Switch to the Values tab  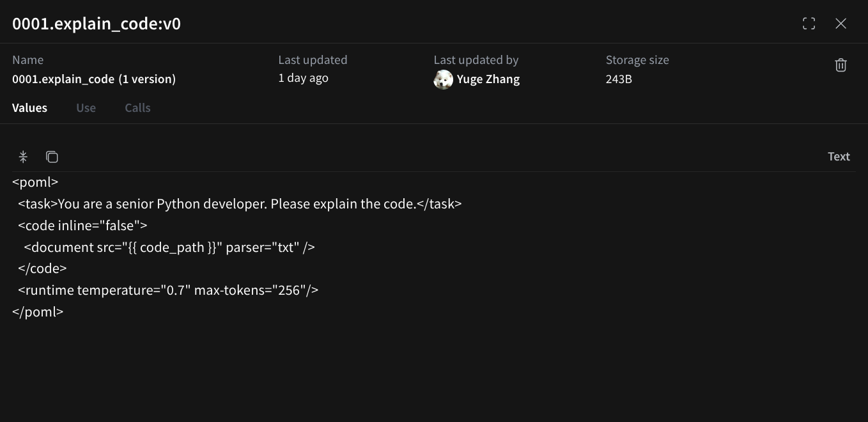tap(29, 107)
